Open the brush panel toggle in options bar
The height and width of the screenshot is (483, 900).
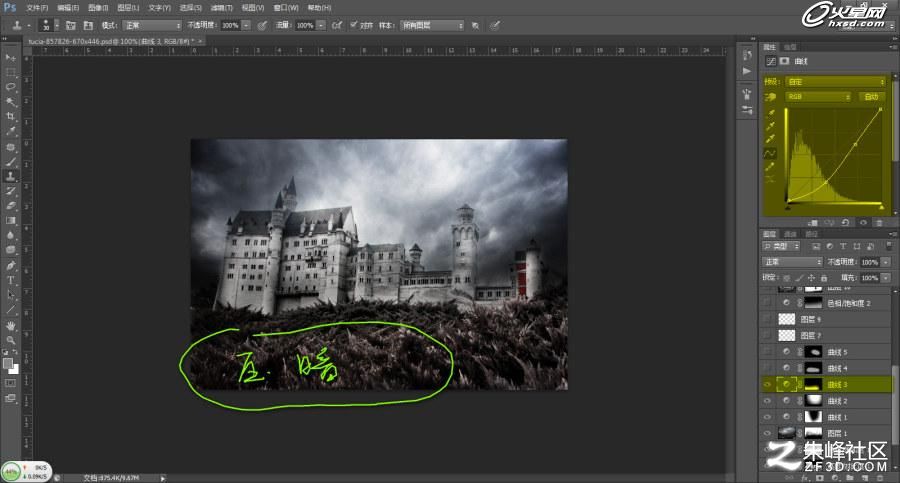click(x=71, y=25)
